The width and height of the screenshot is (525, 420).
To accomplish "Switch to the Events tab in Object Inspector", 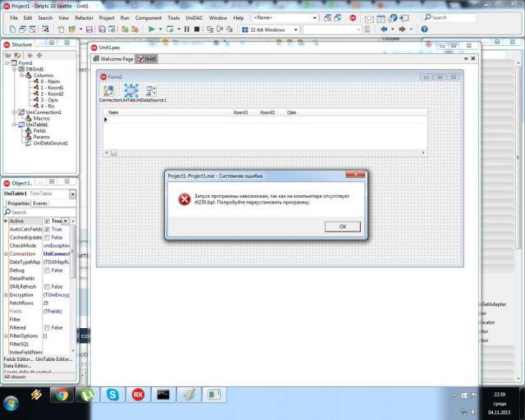I will click(40, 203).
